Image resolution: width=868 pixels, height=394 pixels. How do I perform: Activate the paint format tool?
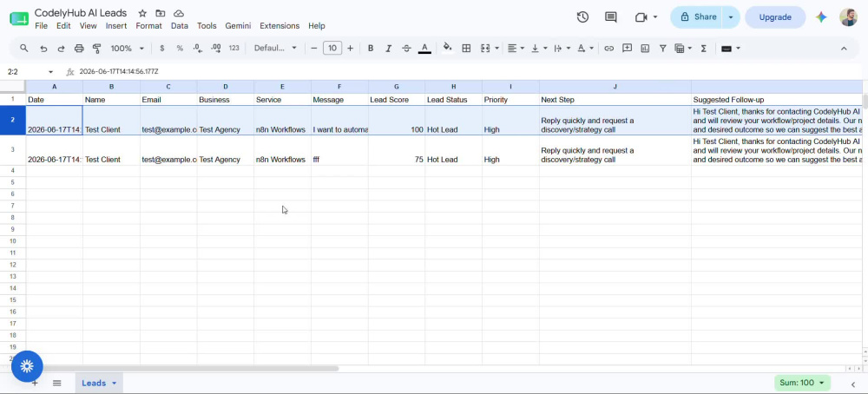(97, 48)
